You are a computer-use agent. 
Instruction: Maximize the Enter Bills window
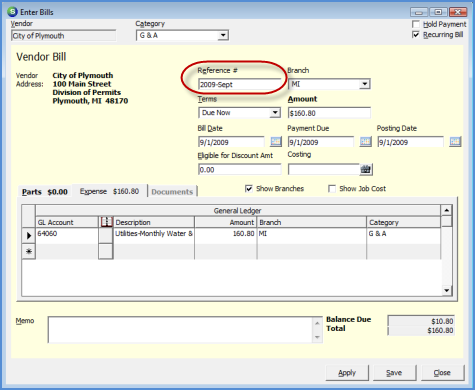coord(438,12)
